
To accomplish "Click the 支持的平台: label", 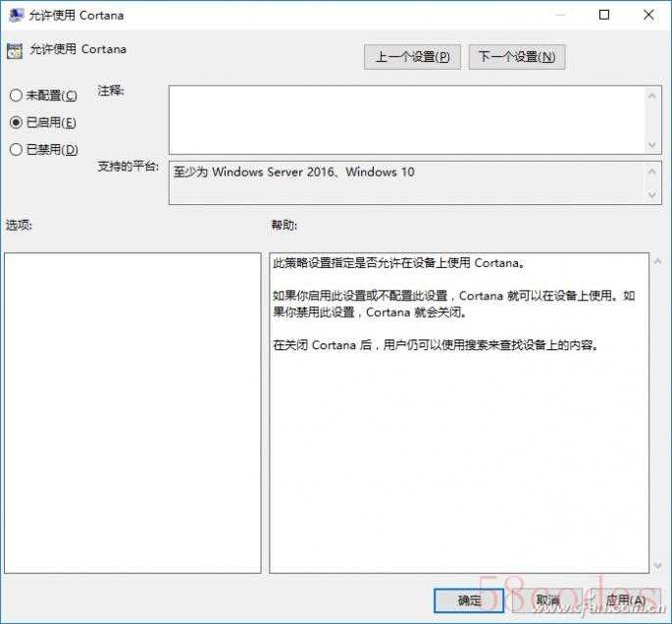I will click(129, 166).
